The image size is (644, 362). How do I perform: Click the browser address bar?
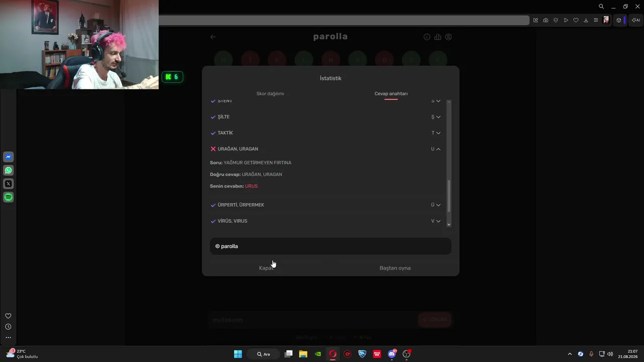coord(344,20)
